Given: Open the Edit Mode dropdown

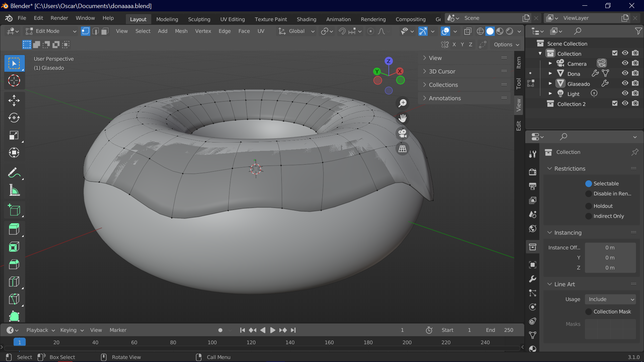Looking at the screenshot, I should click(x=51, y=31).
